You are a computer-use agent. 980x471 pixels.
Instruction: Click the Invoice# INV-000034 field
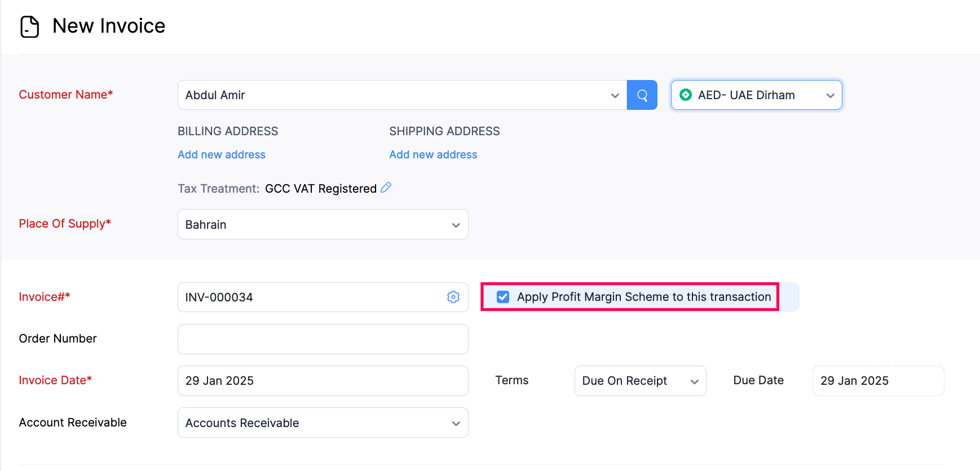(310, 297)
